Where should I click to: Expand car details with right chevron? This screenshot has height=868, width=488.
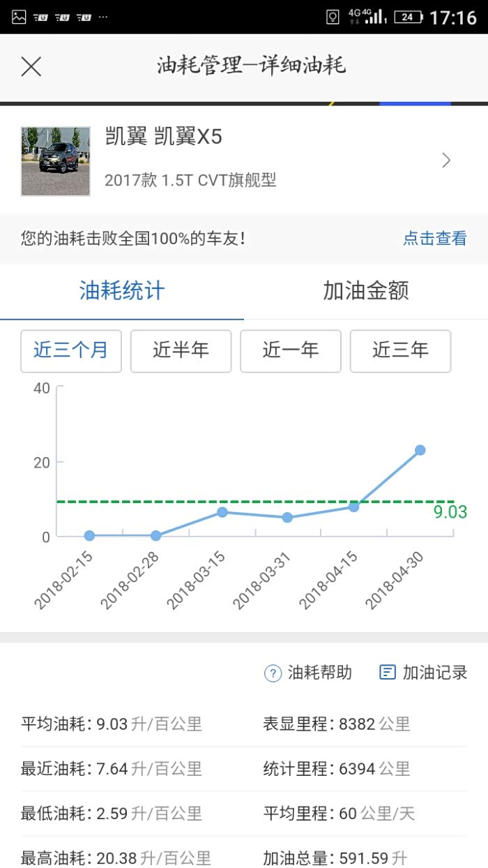[446, 161]
